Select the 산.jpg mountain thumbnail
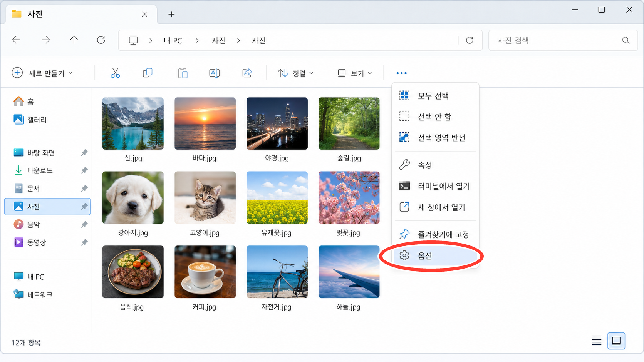Image resolution: width=644 pixels, height=362 pixels. click(x=133, y=123)
